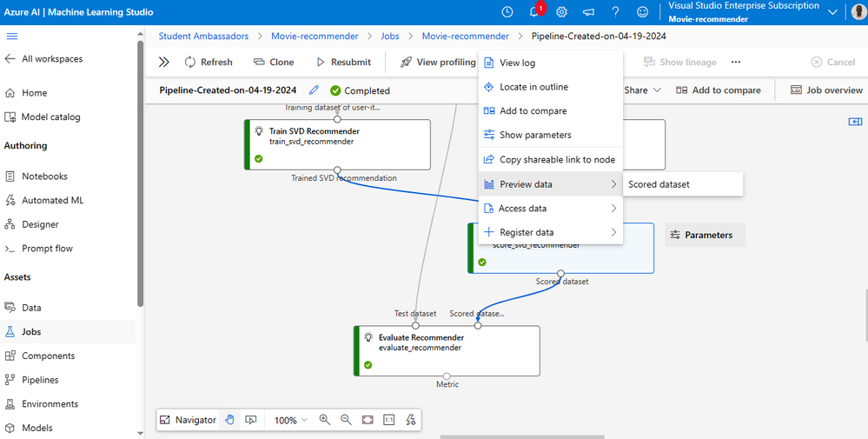868x439 pixels.
Task: Expand the Access data submenu arrow
Action: tap(613, 208)
